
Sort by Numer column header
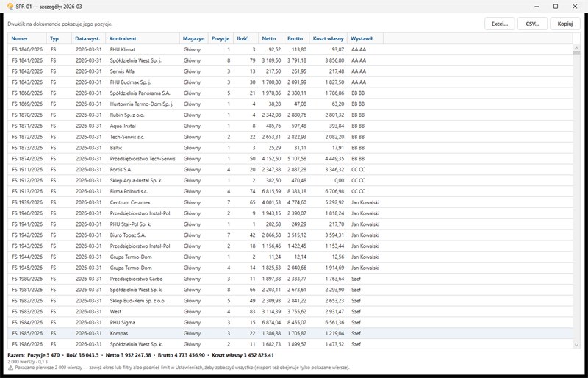[x=27, y=38]
